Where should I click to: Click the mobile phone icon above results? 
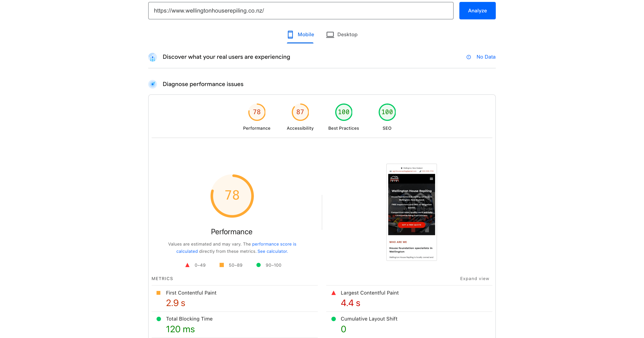290,35
